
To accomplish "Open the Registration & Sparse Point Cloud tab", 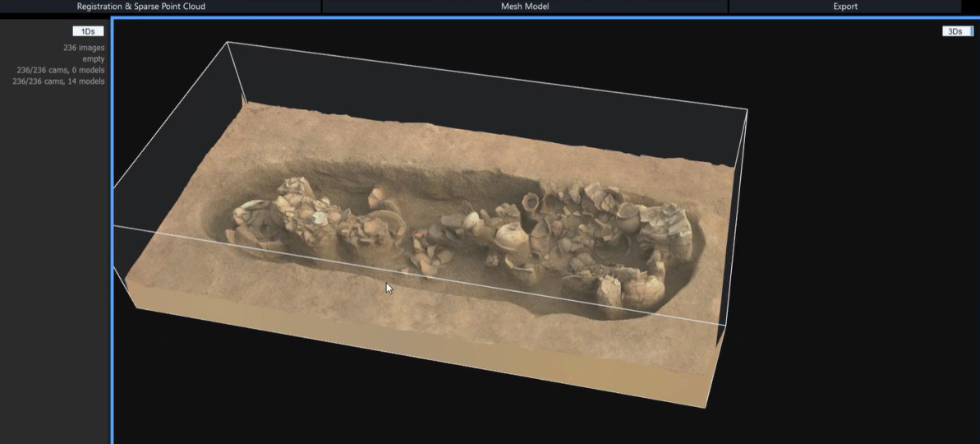I will click(141, 7).
